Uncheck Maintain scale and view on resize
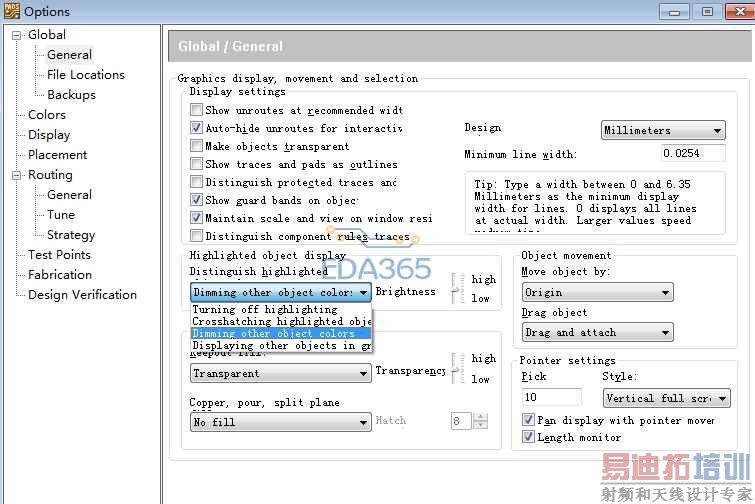The width and height of the screenshot is (755, 504). [196, 218]
